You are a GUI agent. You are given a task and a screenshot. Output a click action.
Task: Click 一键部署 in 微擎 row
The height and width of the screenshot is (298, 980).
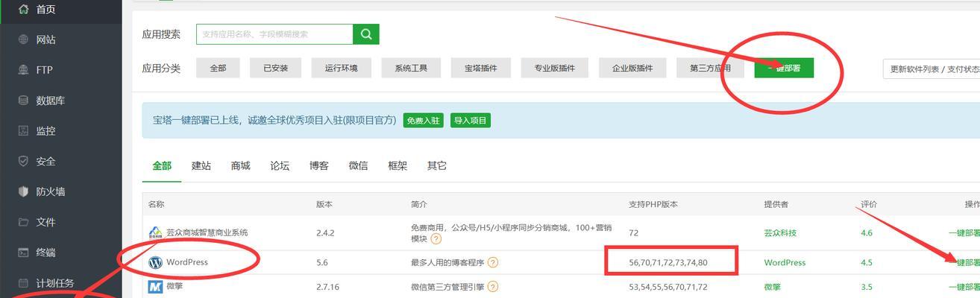coord(964,287)
